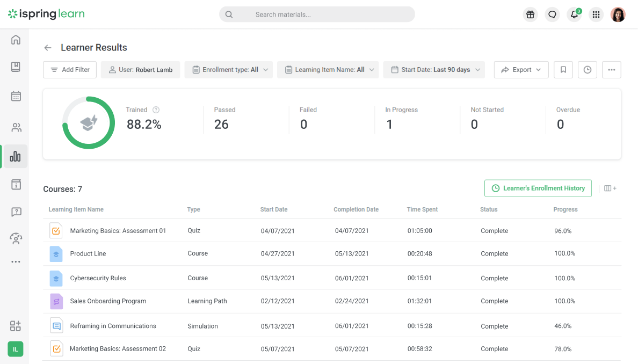The height and width of the screenshot is (364, 638).
Task: Open the notifications bell
Action: 574,14
